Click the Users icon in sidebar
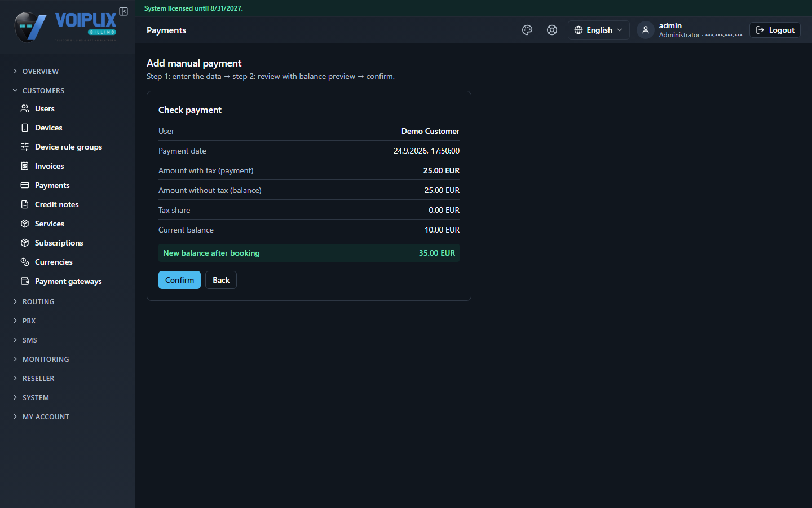This screenshot has width=812, height=508. pyautogui.click(x=25, y=108)
